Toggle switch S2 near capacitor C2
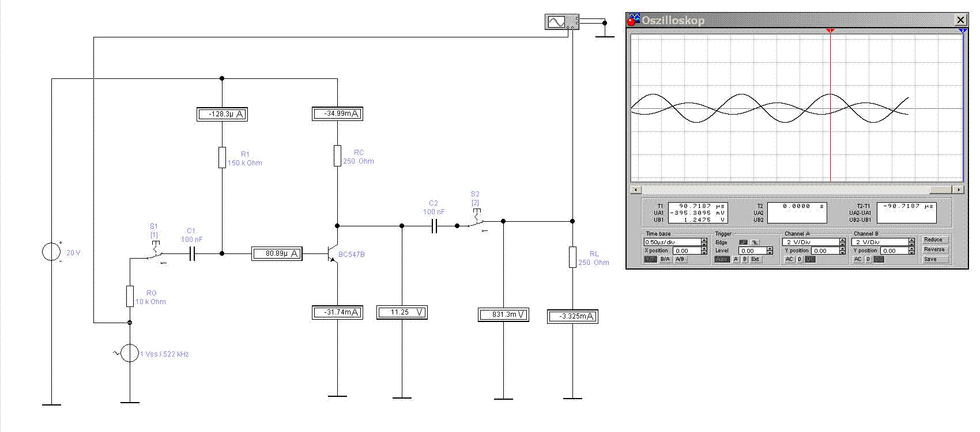 [x=477, y=223]
